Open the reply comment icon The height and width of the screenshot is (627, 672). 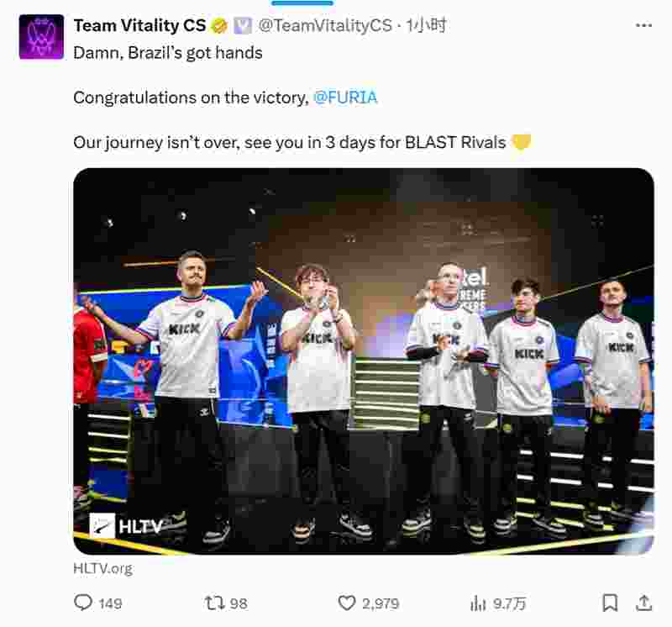(x=83, y=603)
